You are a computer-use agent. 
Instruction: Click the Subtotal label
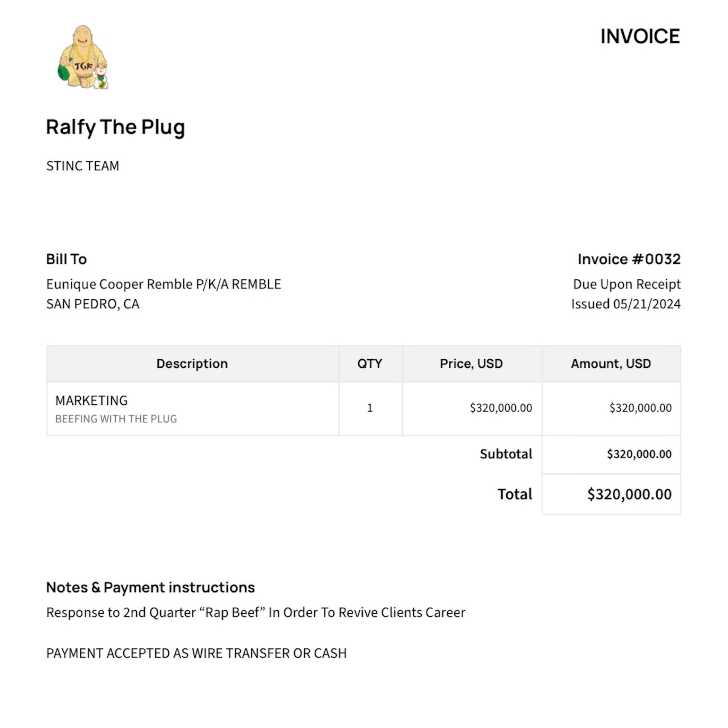(506, 454)
